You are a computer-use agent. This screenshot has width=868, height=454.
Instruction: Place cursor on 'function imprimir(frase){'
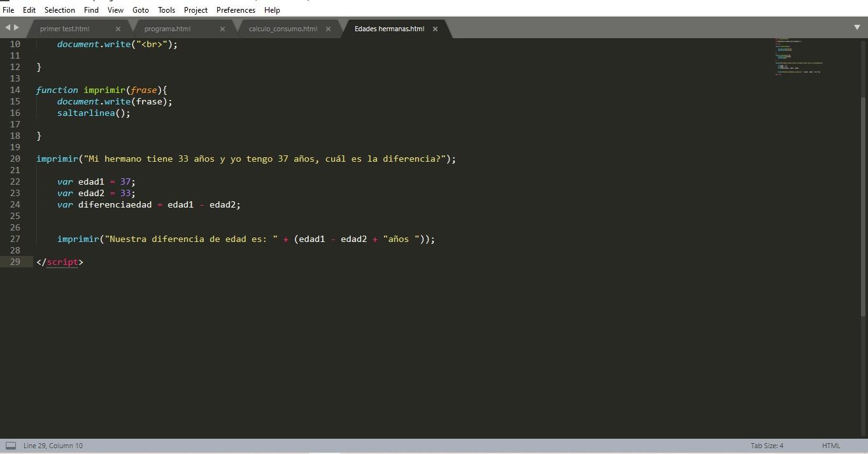pos(102,90)
